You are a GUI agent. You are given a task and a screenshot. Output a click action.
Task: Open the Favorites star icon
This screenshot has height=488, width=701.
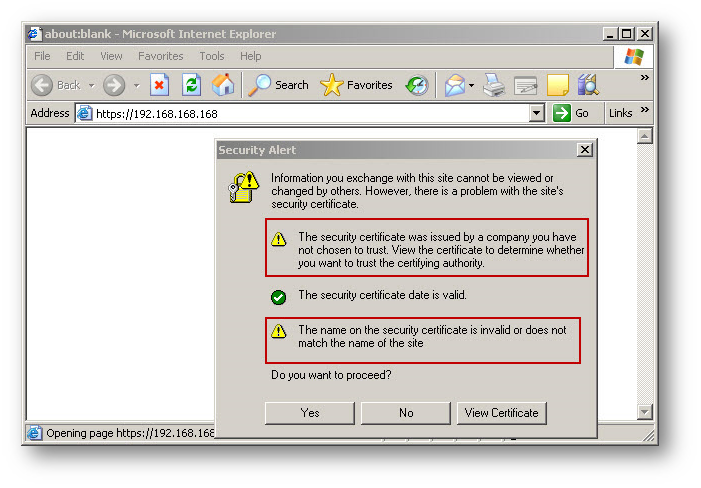331,85
